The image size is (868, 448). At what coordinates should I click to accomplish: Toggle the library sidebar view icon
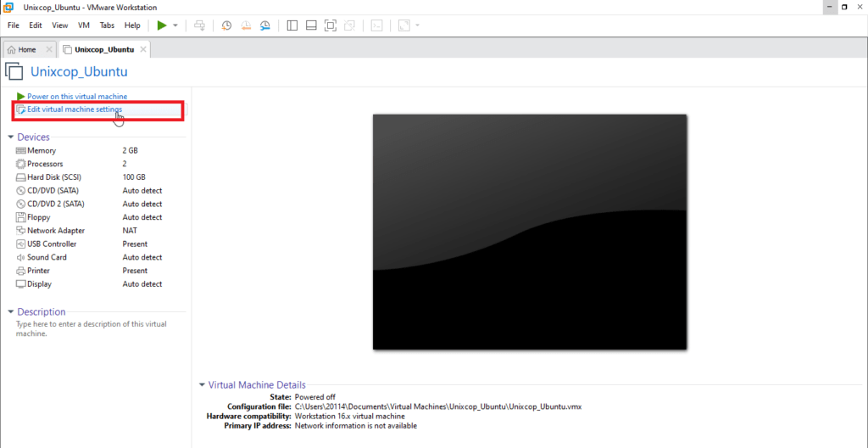[x=292, y=25]
